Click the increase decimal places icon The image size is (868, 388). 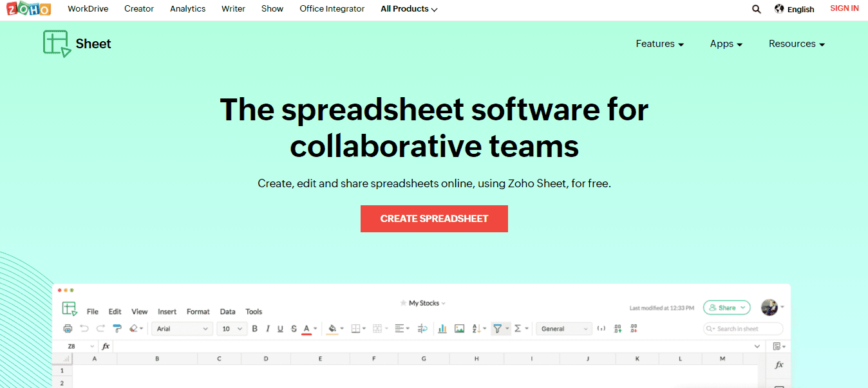[618, 329]
